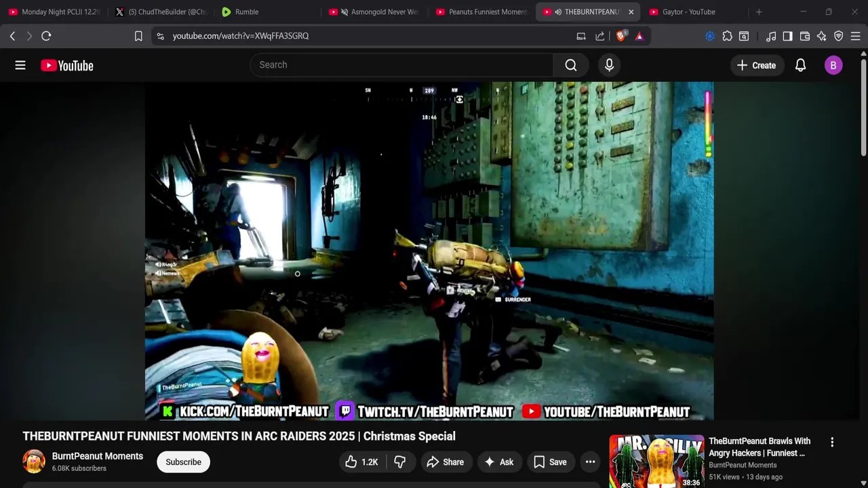The height and width of the screenshot is (488, 868).
Task: Start voice search with the microphone
Action: (609, 65)
